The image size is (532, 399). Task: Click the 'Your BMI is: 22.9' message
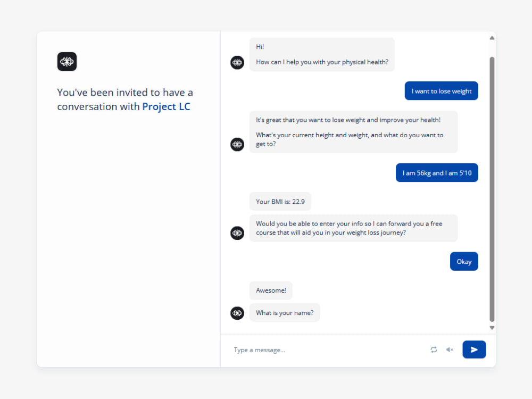[x=280, y=202]
